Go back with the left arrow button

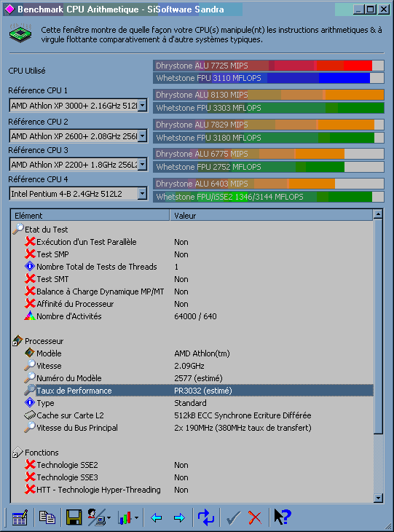157,517
